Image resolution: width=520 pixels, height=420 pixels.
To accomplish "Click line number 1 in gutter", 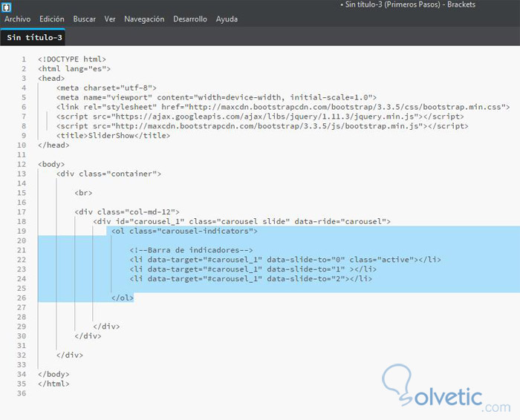I will click(x=24, y=59).
